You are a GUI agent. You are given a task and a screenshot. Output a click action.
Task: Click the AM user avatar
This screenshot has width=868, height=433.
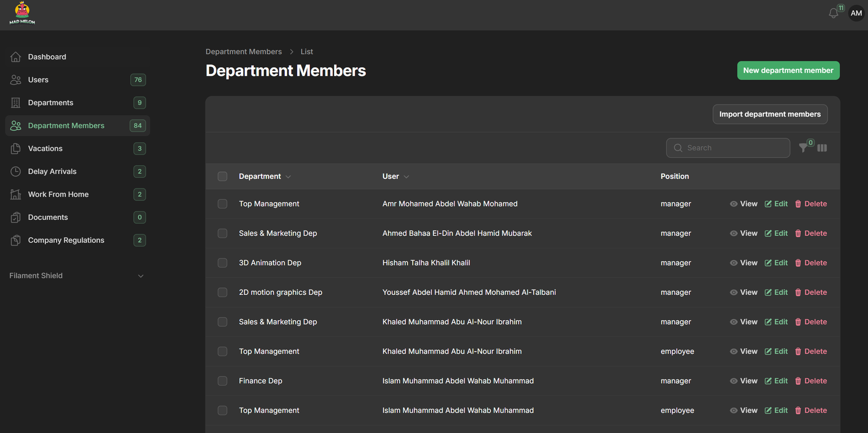pyautogui.click(x=856, y=14)
